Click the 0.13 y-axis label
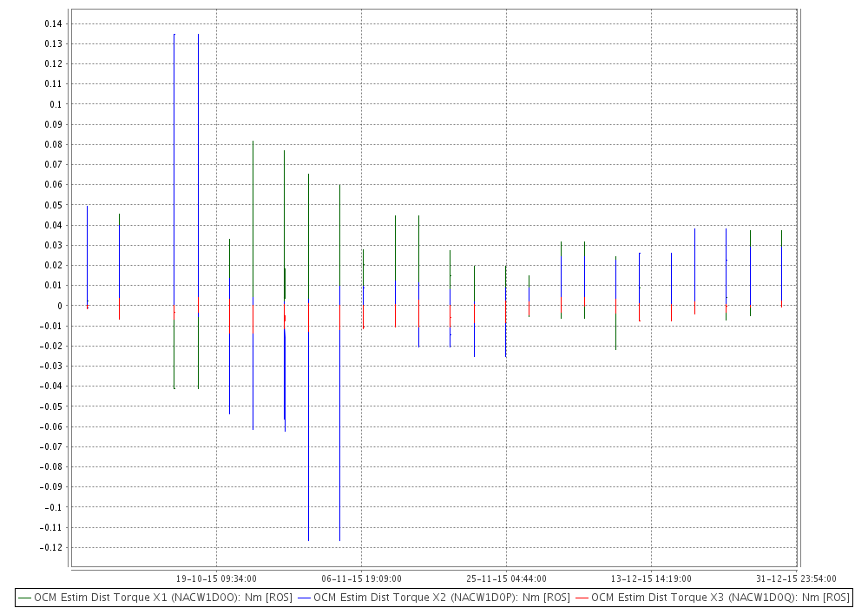This screenshot has width=868, height=608. coord(54,43)
